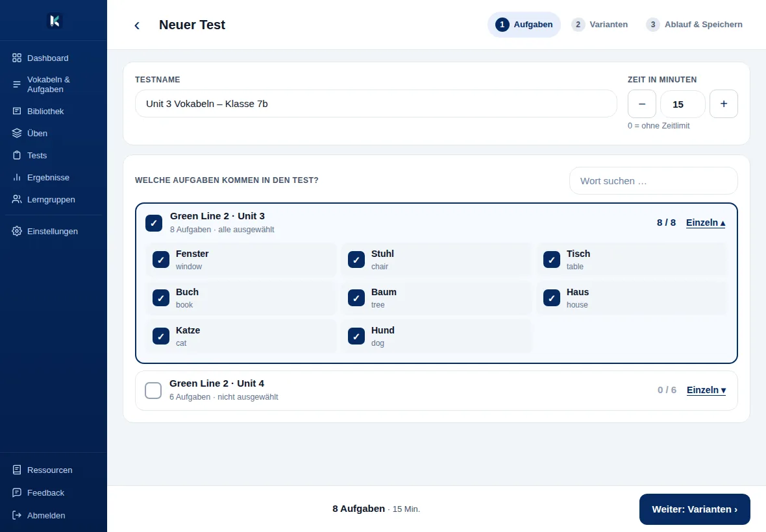This screenshot has height=532, width=766.
Task: Click the 'house' translation text
Action: [x=577, y=304]
